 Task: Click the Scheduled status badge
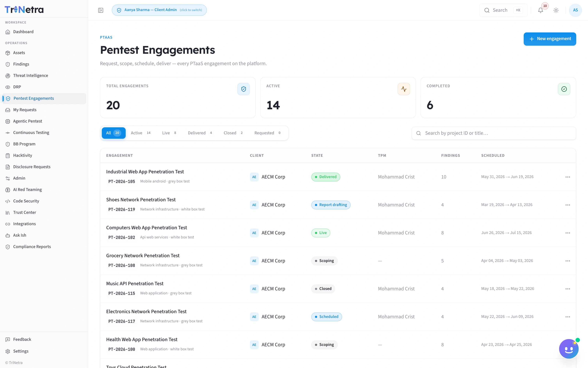coord(327,317)
